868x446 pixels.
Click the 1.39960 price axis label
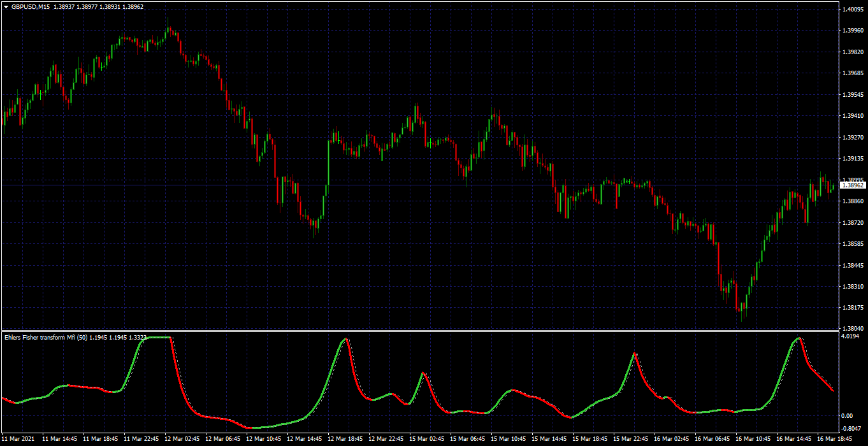pyautogui.click(x=853, y=31)
